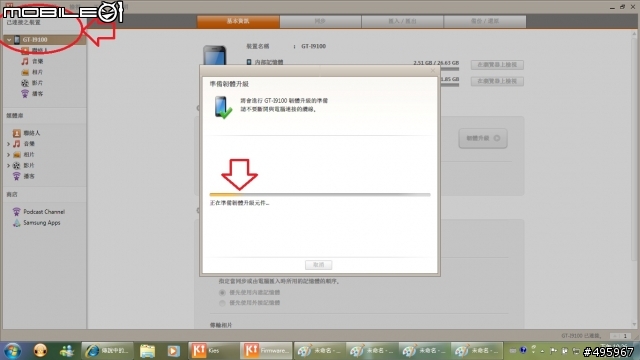This screenshot has width=640, height=360.
Task: Open Messenger icon in taskbar
Action: point(67,351)
